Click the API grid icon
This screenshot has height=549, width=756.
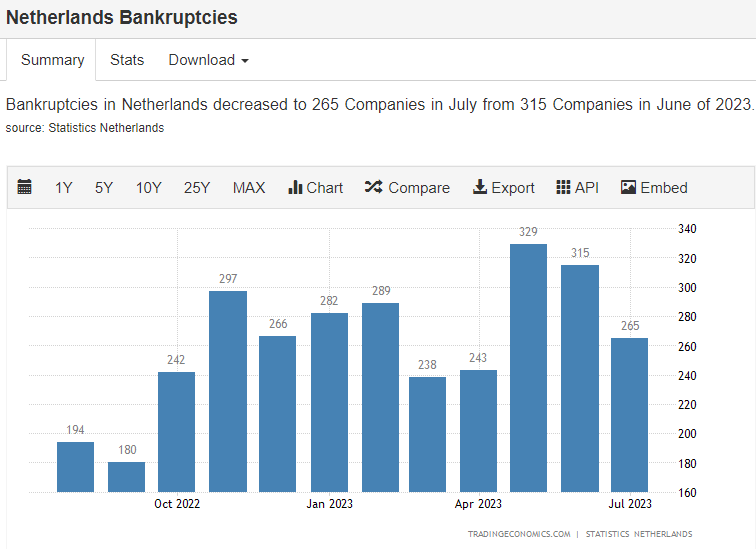[563, 187]
